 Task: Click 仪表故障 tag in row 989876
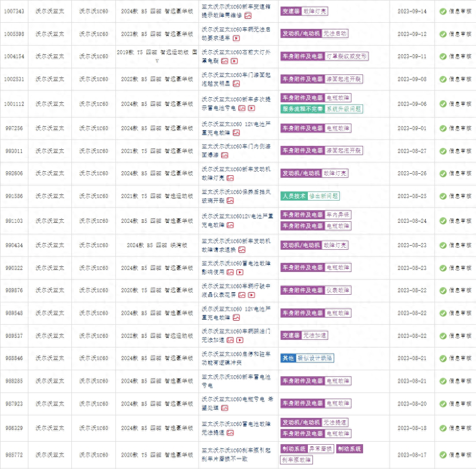pos(338,291)
